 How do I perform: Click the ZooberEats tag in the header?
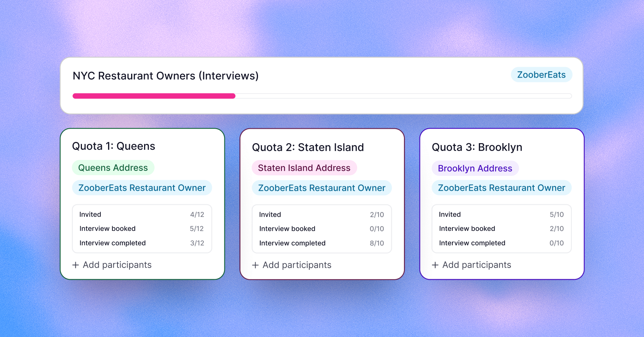tap(541, 75)
